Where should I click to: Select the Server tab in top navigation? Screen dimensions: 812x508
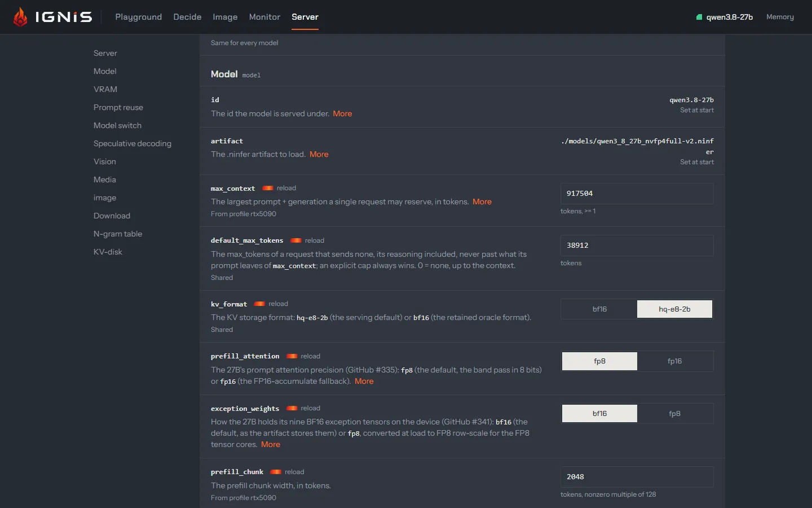[x=305, y=17]
